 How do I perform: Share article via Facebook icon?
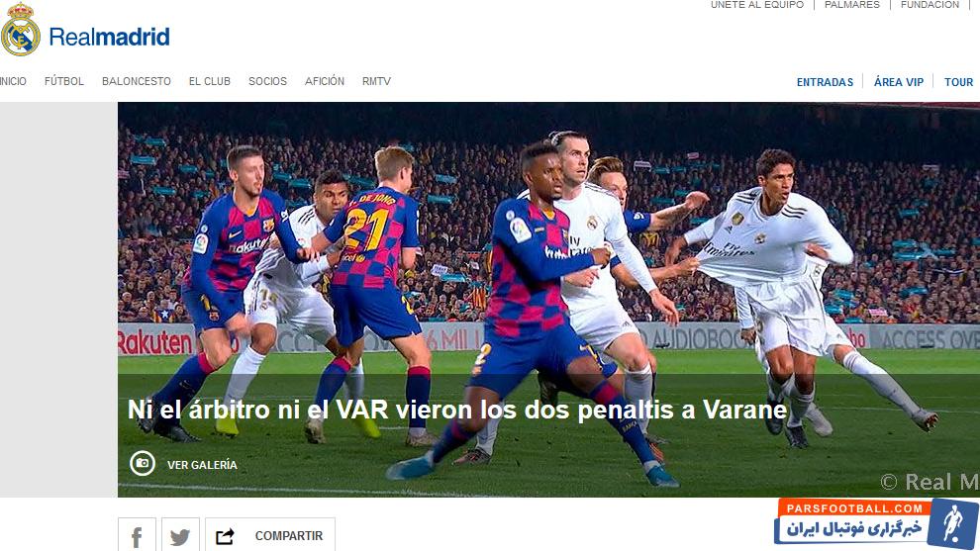point(137,535)
